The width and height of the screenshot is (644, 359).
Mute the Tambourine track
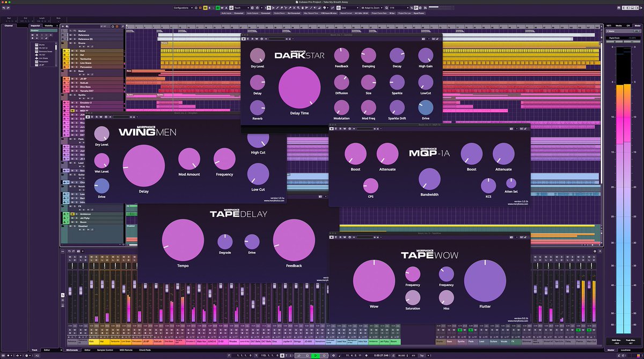point(72,59)
